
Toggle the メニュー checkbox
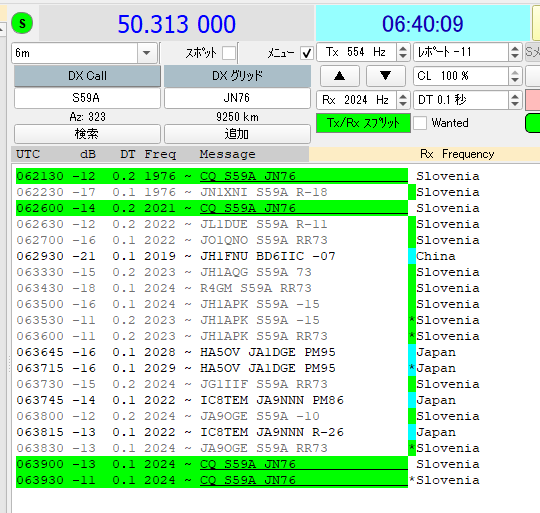307,53
